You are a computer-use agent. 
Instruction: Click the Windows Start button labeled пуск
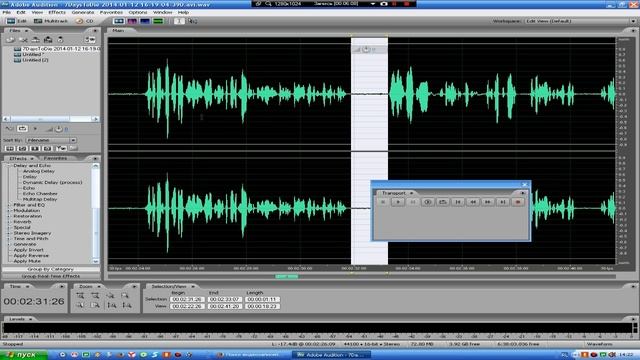(24, 355)
